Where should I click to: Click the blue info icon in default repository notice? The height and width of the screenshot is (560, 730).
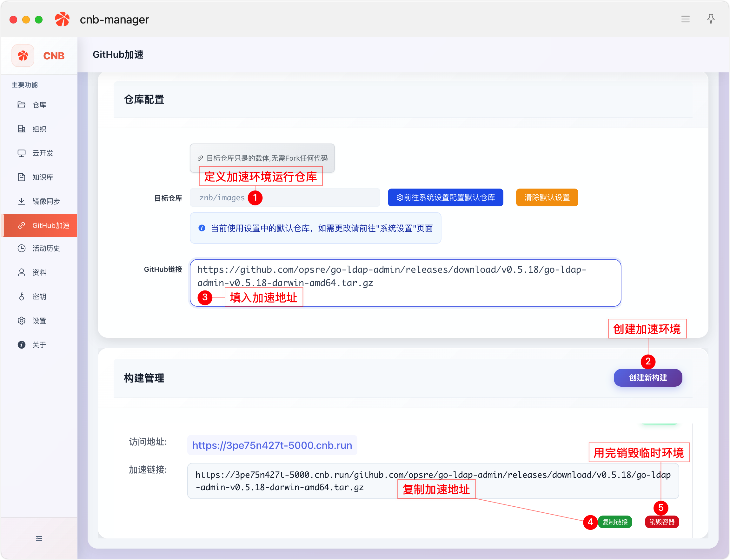click(x=202, y=228)
